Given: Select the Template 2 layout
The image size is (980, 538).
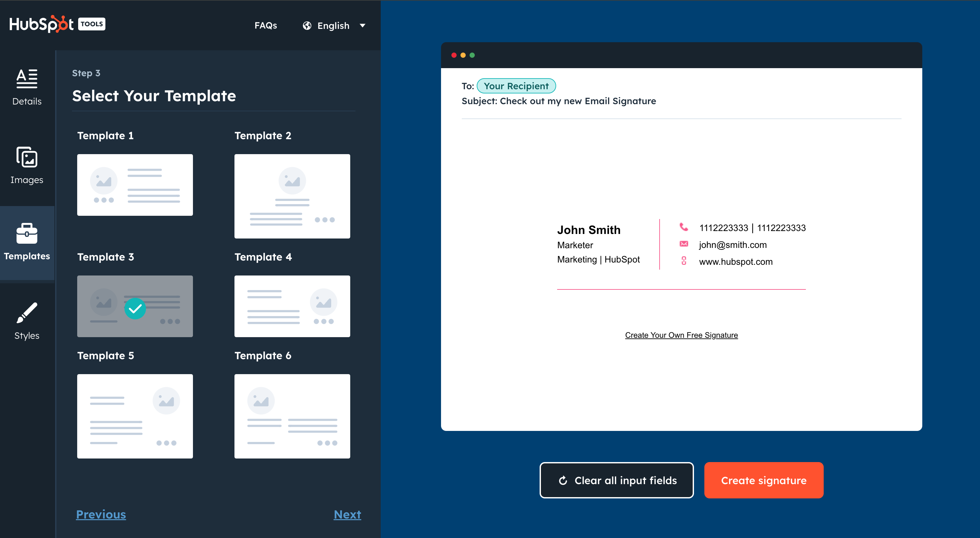Looking at the screenshot, I should [x=292, y=196].
